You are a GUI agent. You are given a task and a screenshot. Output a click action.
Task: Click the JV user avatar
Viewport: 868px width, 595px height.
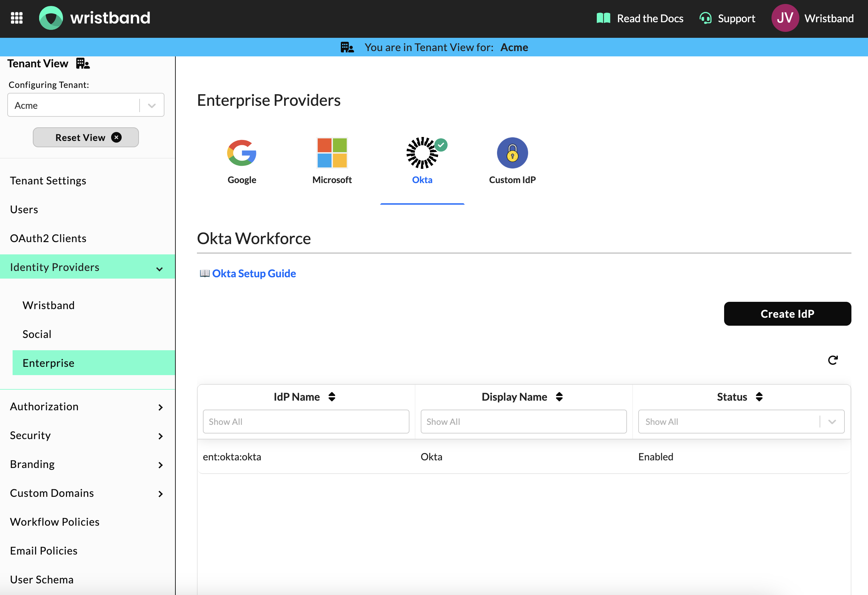[785, 18]
